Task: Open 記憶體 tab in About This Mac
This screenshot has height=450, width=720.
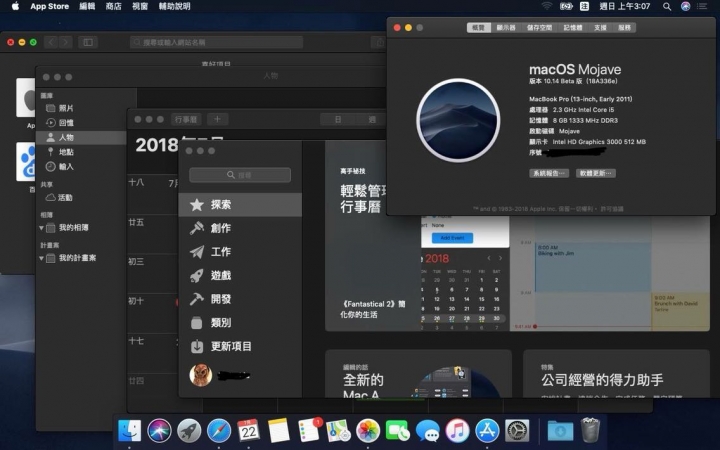Action: 573,28
